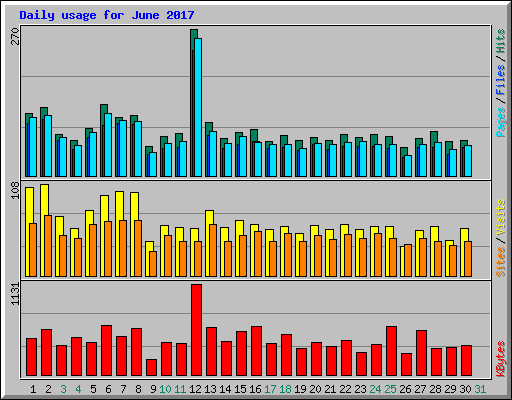512x400 pixels.
Task: Click the orange Sites bar for day 30
Action: pyautogui.click(x=468, y=259)
